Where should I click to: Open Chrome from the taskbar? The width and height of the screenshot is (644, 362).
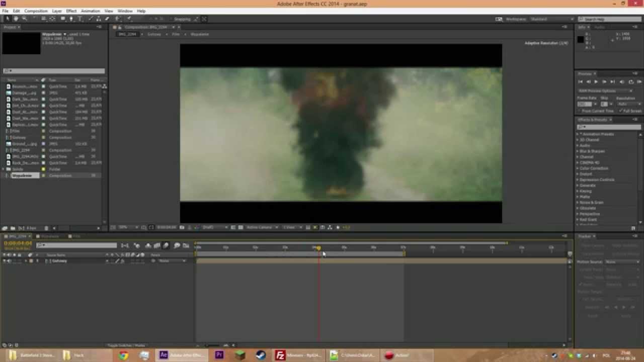[124, 355]
